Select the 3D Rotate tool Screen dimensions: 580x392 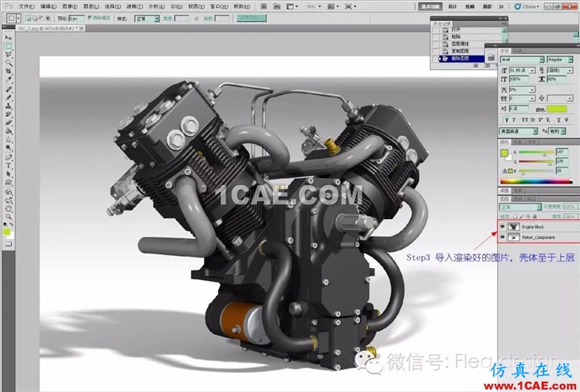click(x=8, y=192)
